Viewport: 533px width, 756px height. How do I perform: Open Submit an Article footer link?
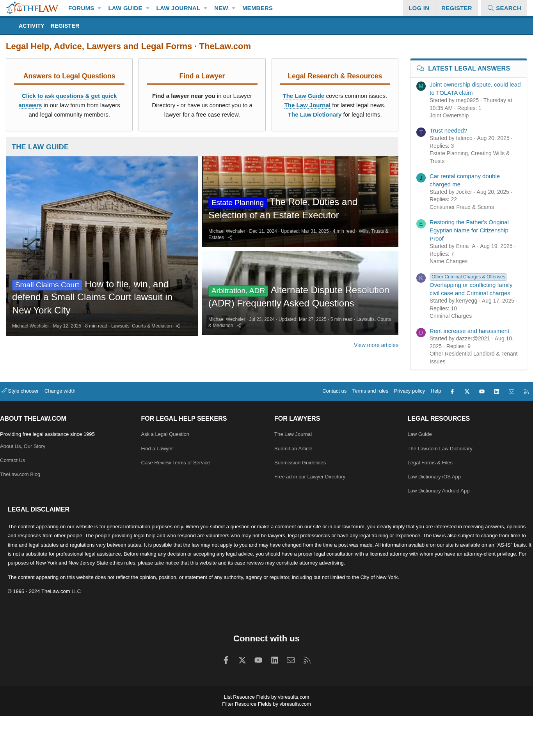(293, 449)
